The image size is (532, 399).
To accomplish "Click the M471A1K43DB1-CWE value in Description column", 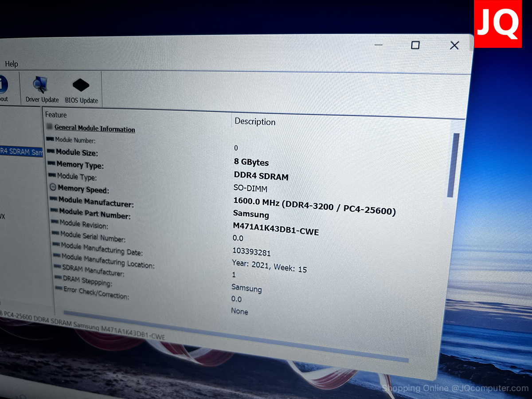I will click(276, 229).
